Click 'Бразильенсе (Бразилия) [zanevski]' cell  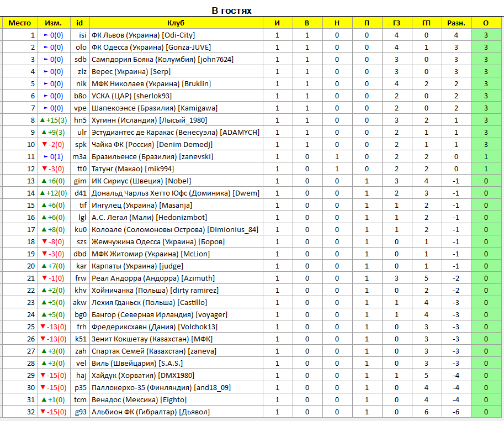point(176,156)
